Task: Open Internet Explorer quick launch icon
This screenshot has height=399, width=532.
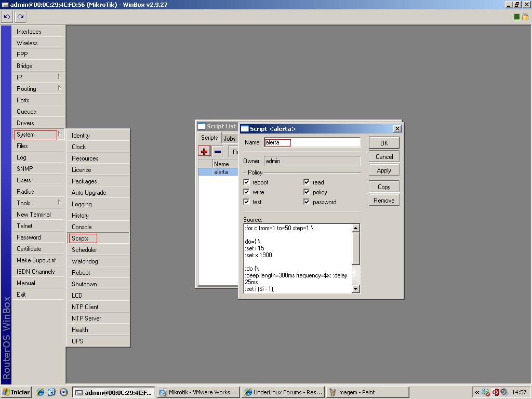Action: tap(41, 392)
